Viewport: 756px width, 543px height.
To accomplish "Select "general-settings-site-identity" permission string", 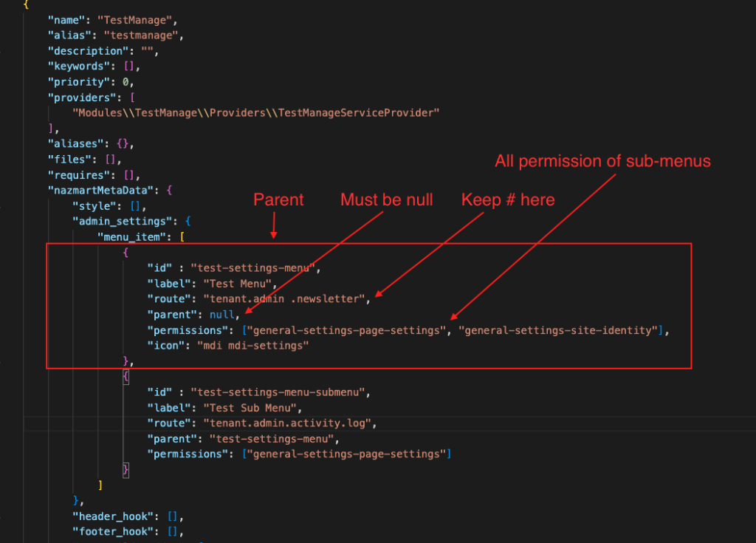I will 558,330.
